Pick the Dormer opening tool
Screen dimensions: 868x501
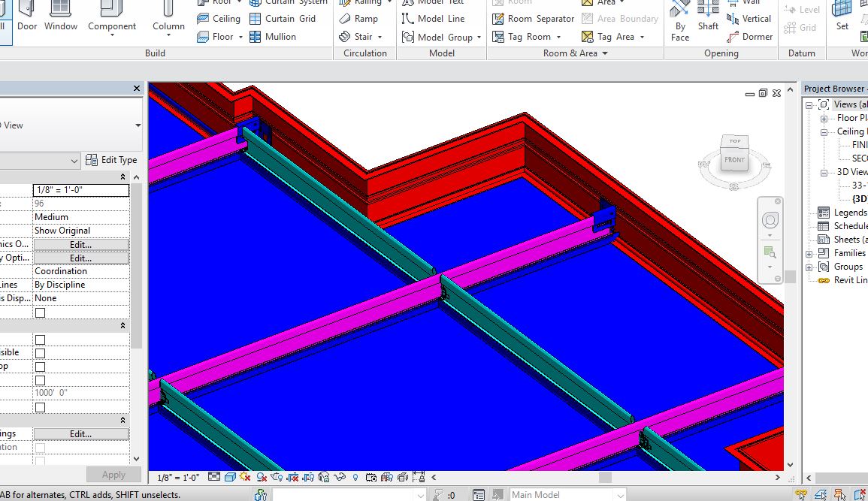click(x=750, y=37)
